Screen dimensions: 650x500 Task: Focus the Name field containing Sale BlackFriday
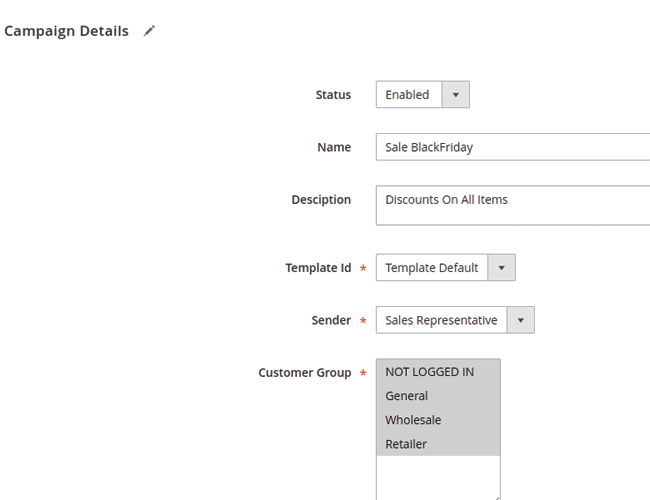click(512, 147)
